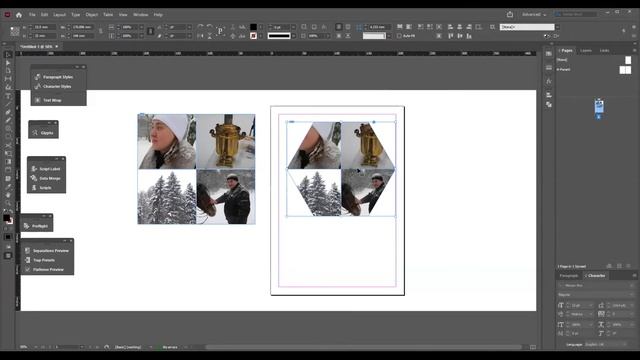The width and height of the screenshot is (640, 360).
Task: Select the Zoom tool in the toolbox
Action: click(8, 203)
